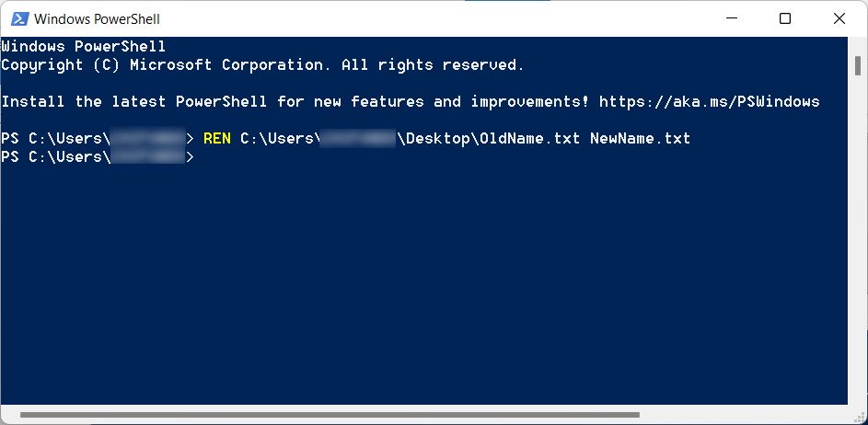Click the PowerShell icon in the title bar
This screenshot has width=868, height=425.
click(x=18, y=18)
